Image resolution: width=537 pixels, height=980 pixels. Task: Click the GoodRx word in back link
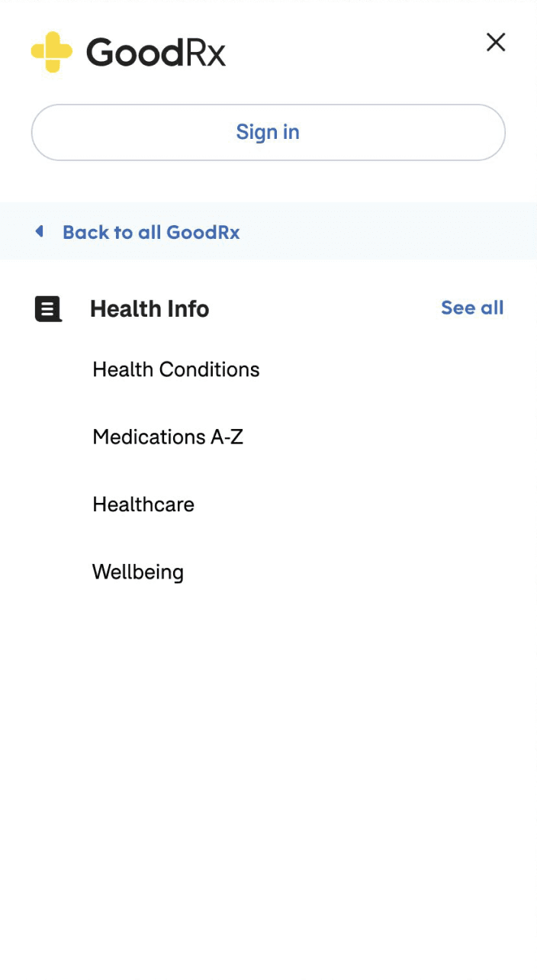(x=203, y=232)
